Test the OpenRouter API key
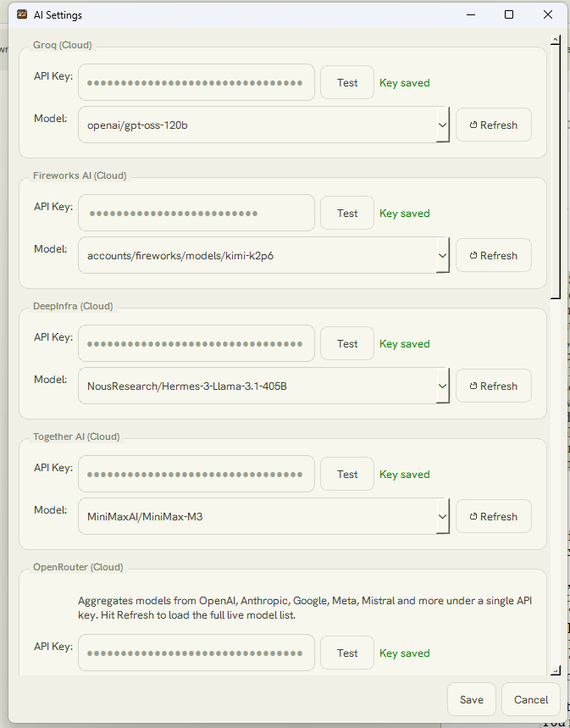This screenshot has height=728, width=570. click(347, 653)
